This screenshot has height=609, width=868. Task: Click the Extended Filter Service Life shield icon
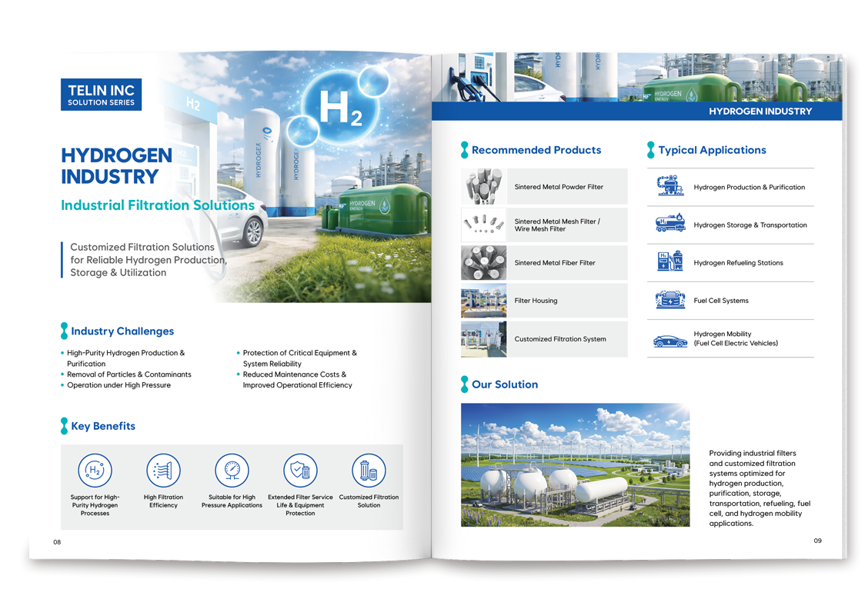pyautogui.click(x=300, y=470)
